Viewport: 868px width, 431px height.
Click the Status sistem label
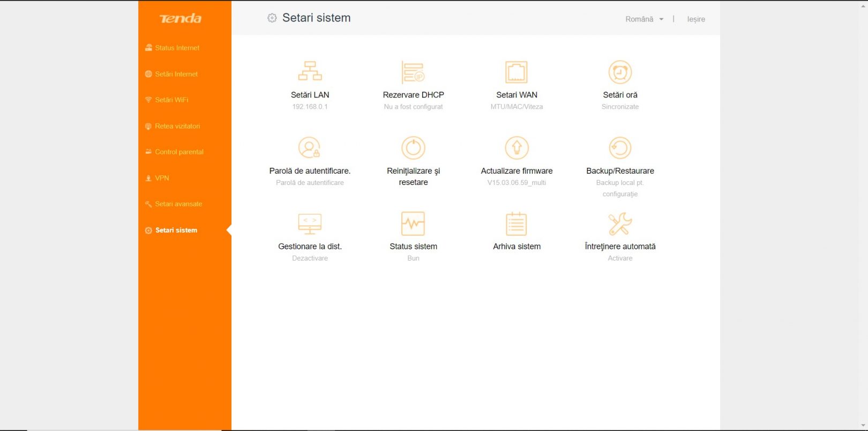413,247
